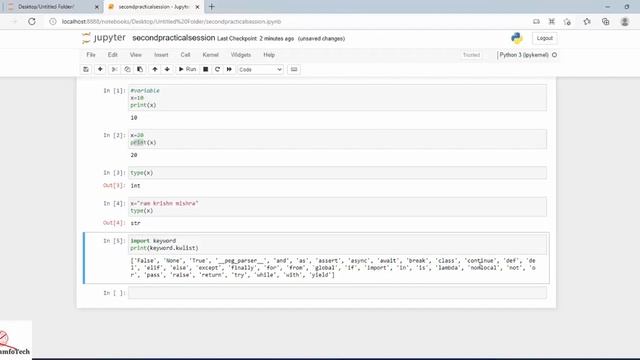Move selected cell down arrow
640x360 pixels.
pyautogui.click(x=167, y=69)
